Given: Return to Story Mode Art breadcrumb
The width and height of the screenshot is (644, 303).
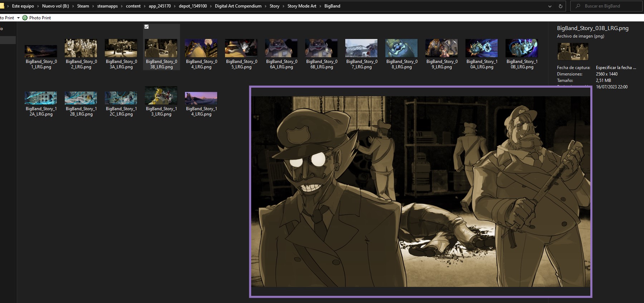Looking at the screenshot, I should pyautogui.click(x=302, y=6).
